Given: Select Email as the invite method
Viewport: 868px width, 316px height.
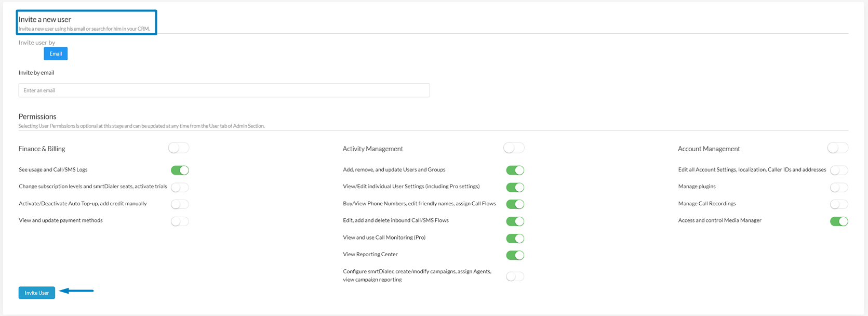Looking at the screenshot, I should pyautogui.click(x=56, y=54).
